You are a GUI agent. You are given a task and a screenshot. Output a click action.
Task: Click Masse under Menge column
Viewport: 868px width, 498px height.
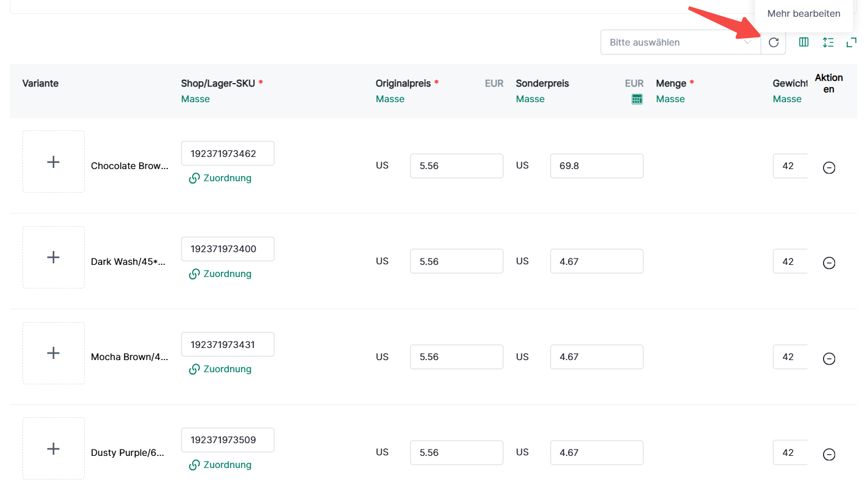pos(670,99)
